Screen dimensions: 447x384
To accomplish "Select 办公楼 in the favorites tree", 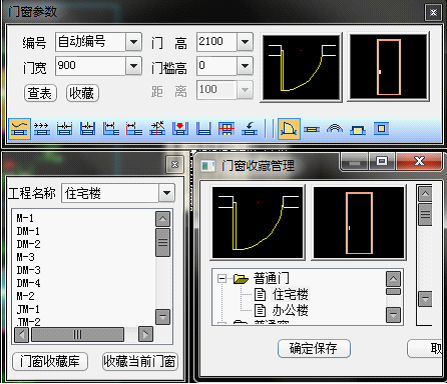I will click(290, 310).
